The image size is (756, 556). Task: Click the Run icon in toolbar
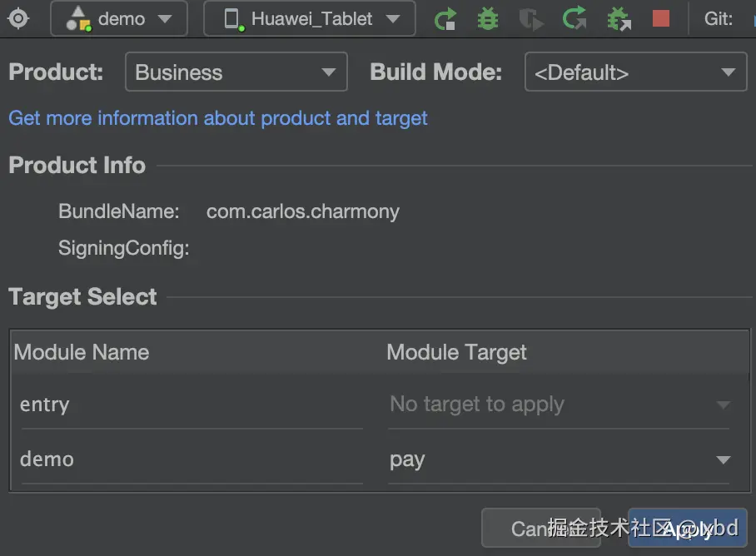446,18
